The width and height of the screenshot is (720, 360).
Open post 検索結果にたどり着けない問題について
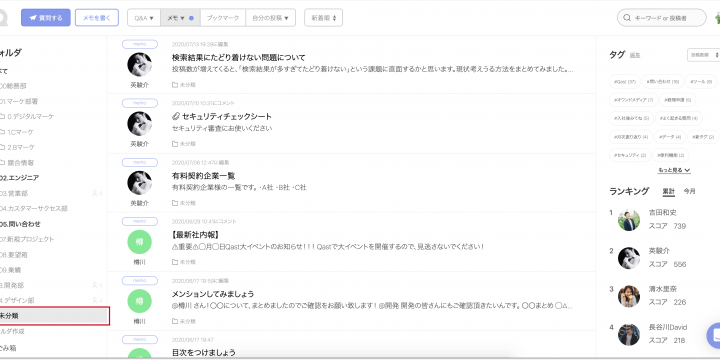238,58
